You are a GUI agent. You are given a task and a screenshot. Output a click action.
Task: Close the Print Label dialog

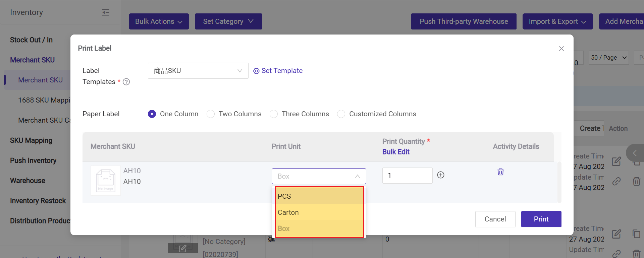[x=561, y=49]
